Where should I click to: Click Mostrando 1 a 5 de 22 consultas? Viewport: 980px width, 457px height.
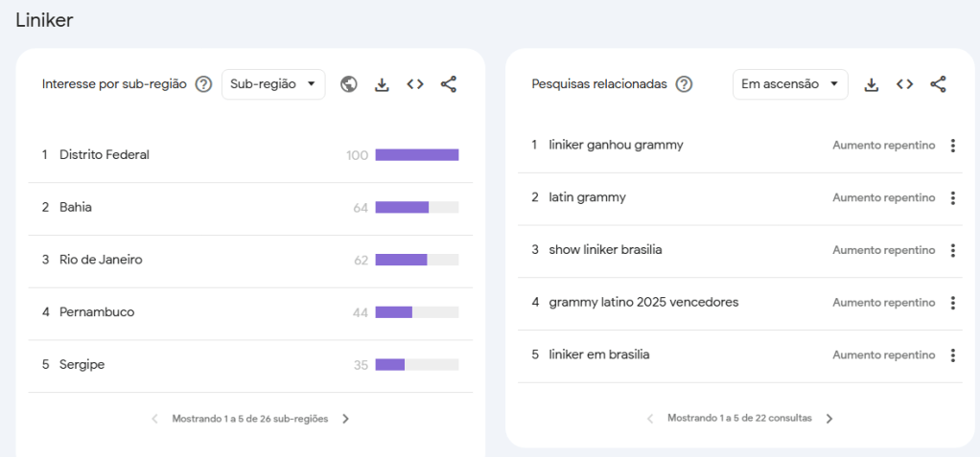(739, 418)
